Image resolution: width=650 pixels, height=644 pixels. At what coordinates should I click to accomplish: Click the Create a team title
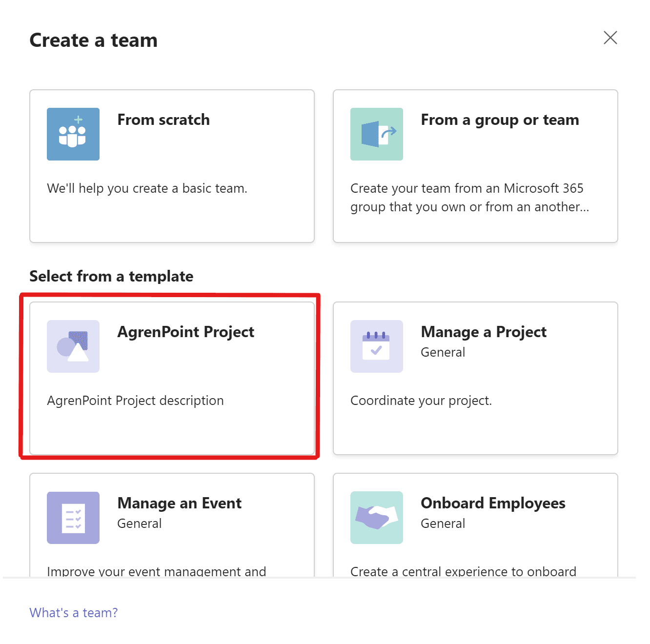93,40
